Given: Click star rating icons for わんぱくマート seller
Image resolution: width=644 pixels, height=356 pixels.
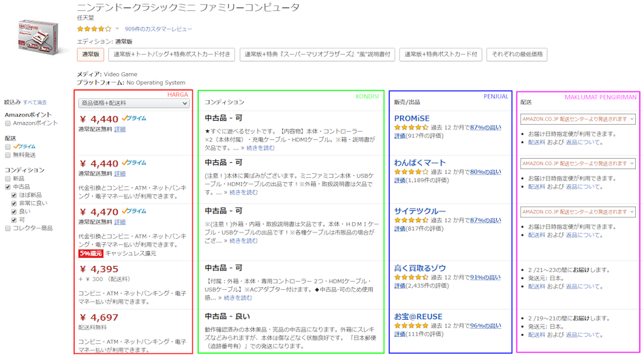Looking at the screenshot, I should [411, 172].
